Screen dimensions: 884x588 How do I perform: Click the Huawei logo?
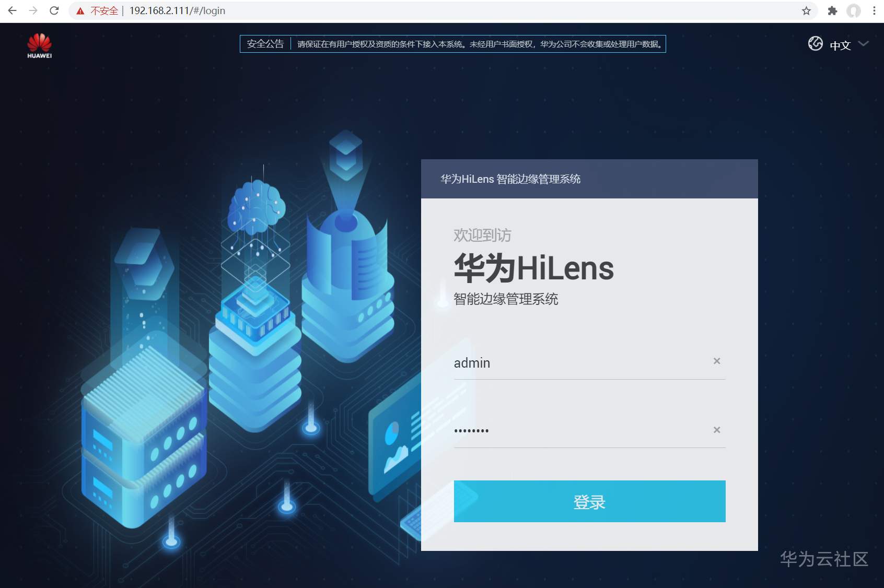click(40, 46)
